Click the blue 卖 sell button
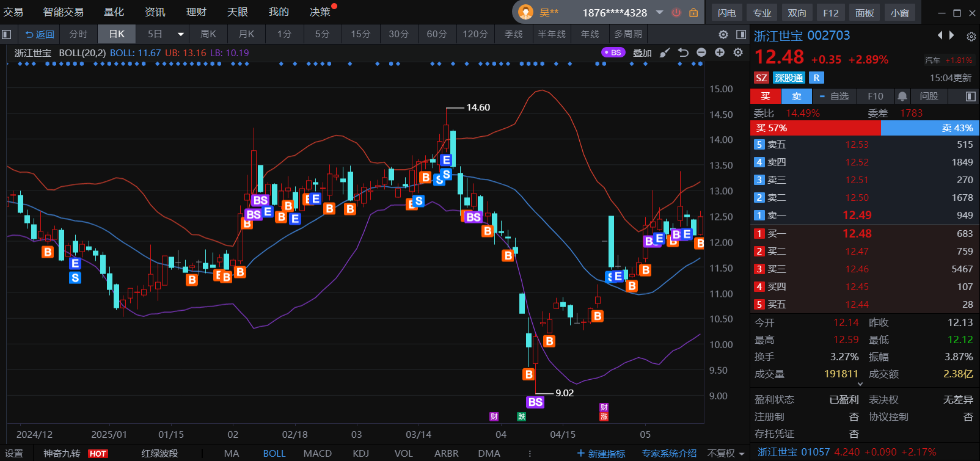The image size is (980, 461). tap(797, 96)
